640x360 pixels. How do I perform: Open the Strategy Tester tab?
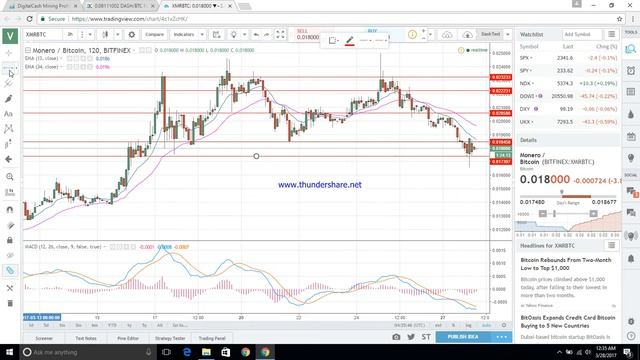click(170, 338)
